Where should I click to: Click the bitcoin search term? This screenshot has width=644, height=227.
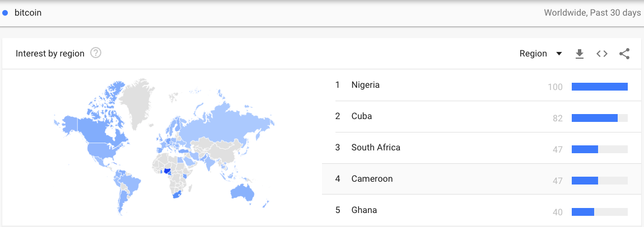pyautogui.click(x=28, y=13)
